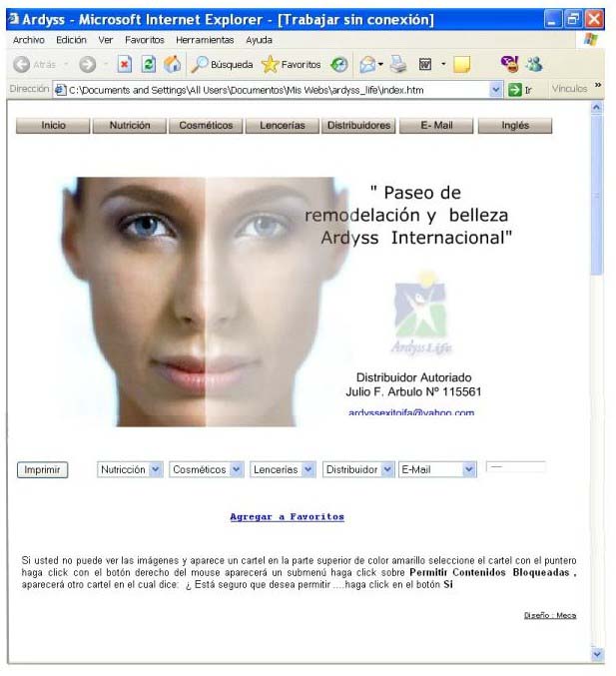Click the Windows flag logo
616x676 pixels.
point(591,40)
